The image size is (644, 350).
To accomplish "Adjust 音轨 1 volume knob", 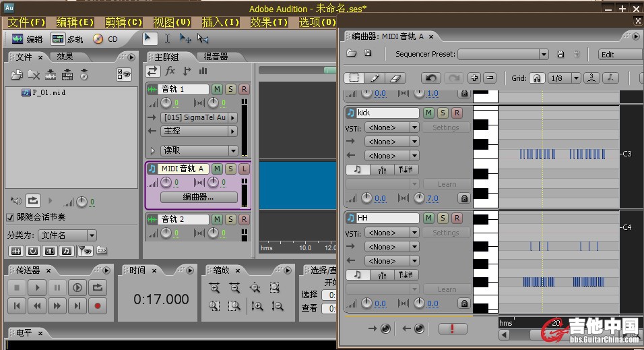I will [166, 103].
